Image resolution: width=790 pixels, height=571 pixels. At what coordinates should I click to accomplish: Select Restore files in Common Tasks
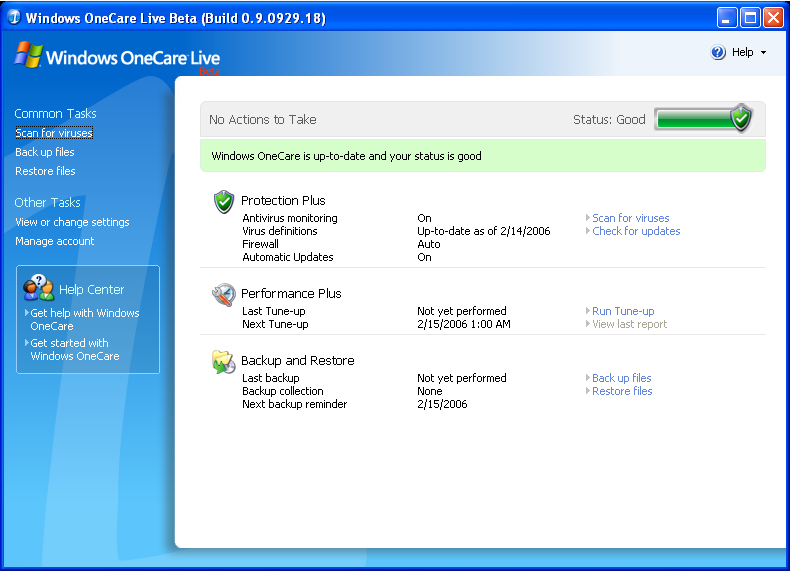pos(45,171)
